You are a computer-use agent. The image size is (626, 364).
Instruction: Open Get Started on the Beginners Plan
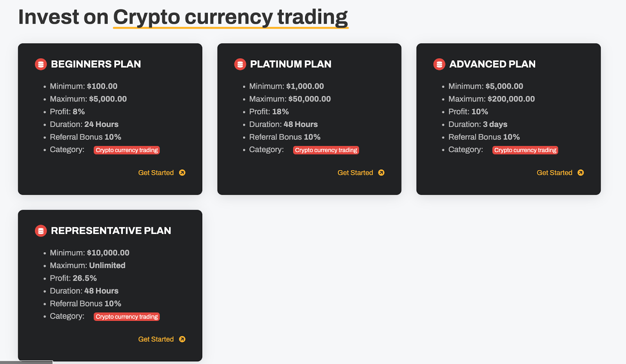pyautogui.click(x=156, y=172)
